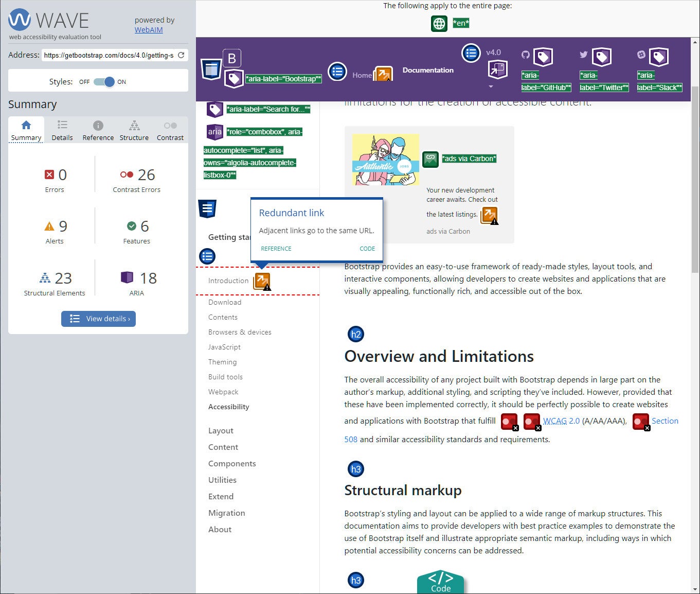Click the alert icon after latest listings
This screenshot has height=594, width=700.
click(489, 215)
